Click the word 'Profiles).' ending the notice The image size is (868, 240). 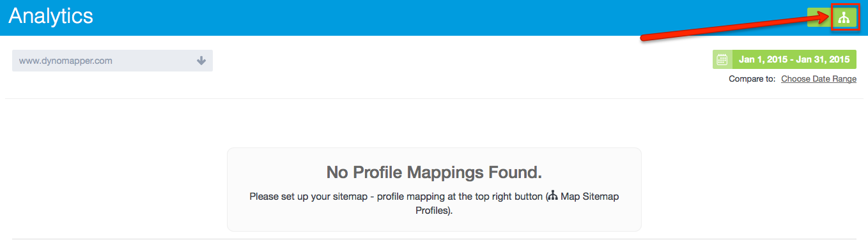(x=434, y=211)
